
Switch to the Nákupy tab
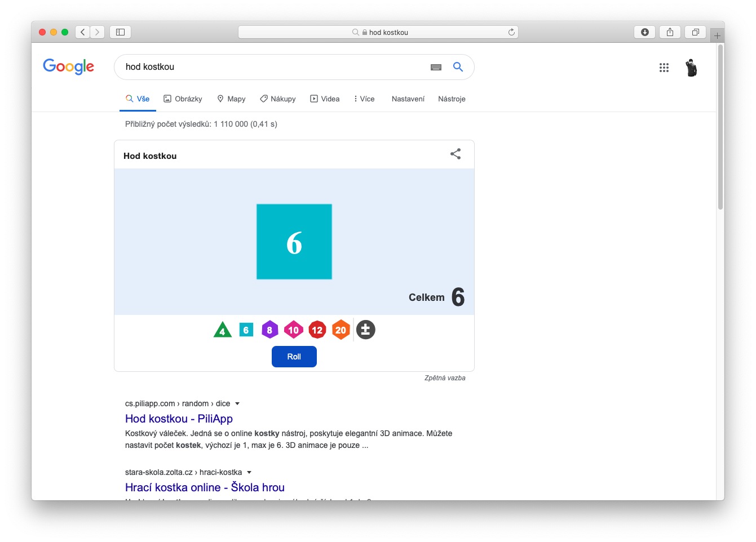point(277,99)
